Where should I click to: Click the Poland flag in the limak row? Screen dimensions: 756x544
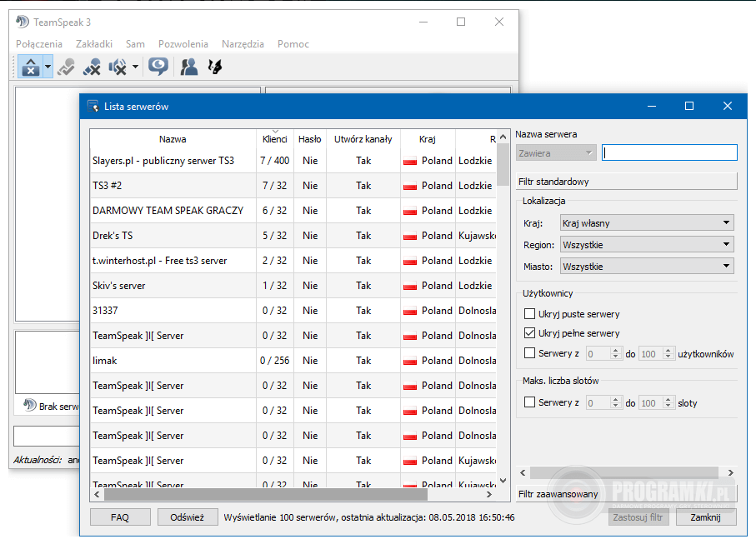point(410,362)
